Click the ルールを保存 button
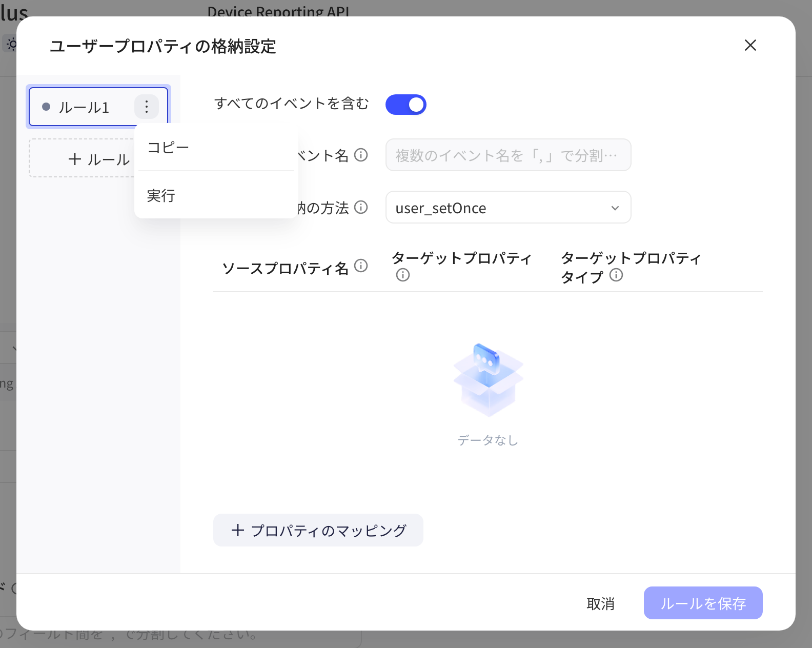This screenshot has height=648, width=812. pyautogui.click(x=703, y=603)
